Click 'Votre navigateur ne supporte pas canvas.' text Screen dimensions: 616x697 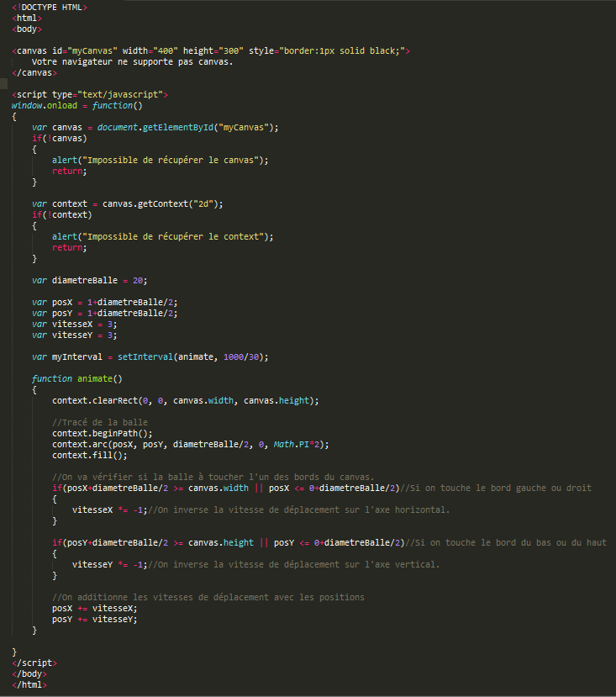[133, 61]
